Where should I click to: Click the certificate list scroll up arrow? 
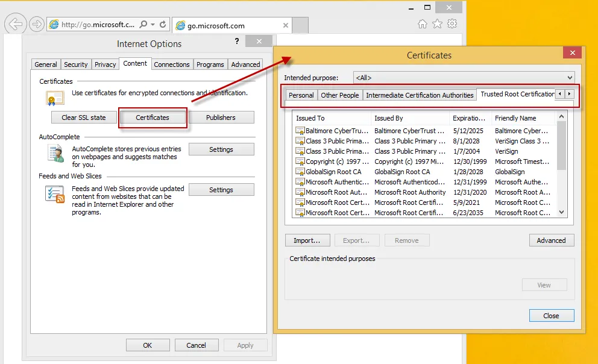coord(561,117)
